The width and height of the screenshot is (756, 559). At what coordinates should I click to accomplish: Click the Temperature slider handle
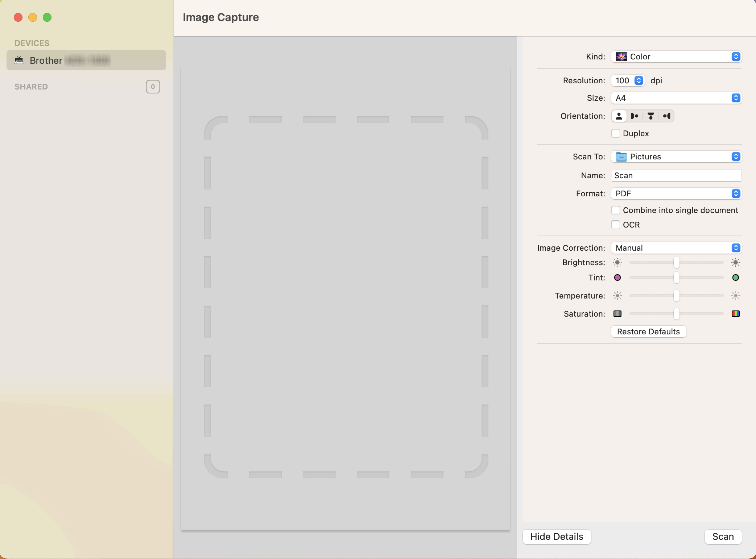(x=677, y=296)
